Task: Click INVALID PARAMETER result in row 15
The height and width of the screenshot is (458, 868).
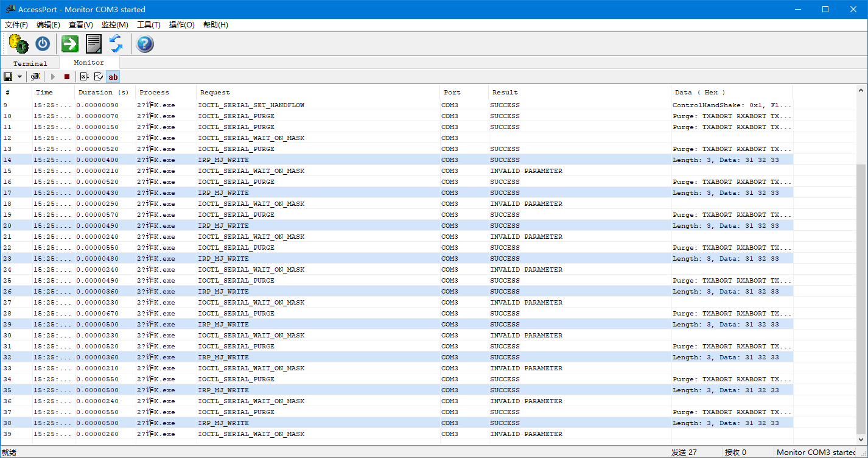Action: point(526,171)
